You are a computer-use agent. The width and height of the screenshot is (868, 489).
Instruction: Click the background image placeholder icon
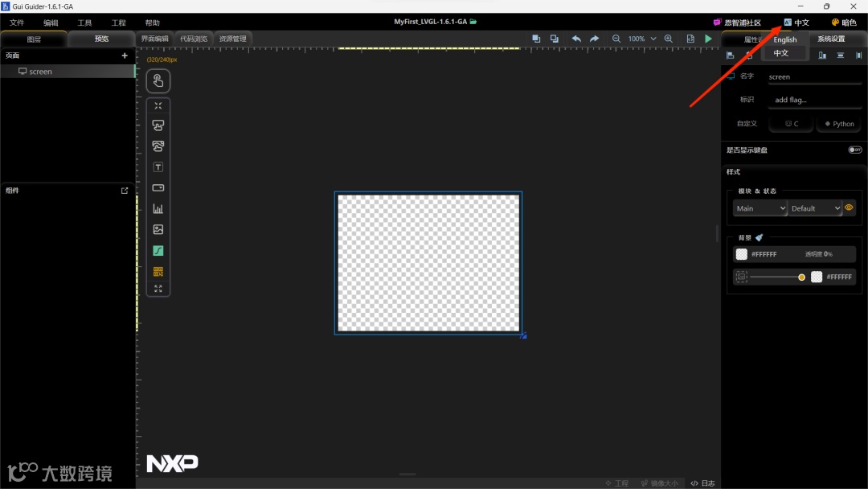click(x=741, y=277)
